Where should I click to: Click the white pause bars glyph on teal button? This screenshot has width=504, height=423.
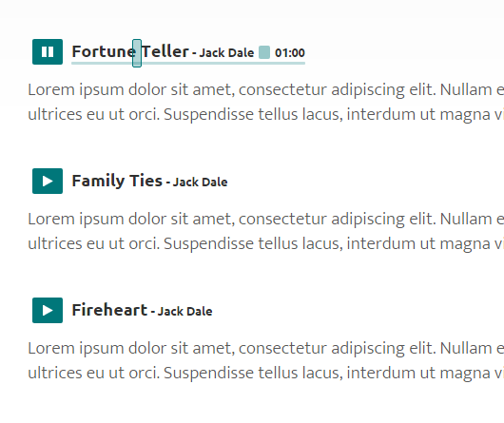(48, 51)
